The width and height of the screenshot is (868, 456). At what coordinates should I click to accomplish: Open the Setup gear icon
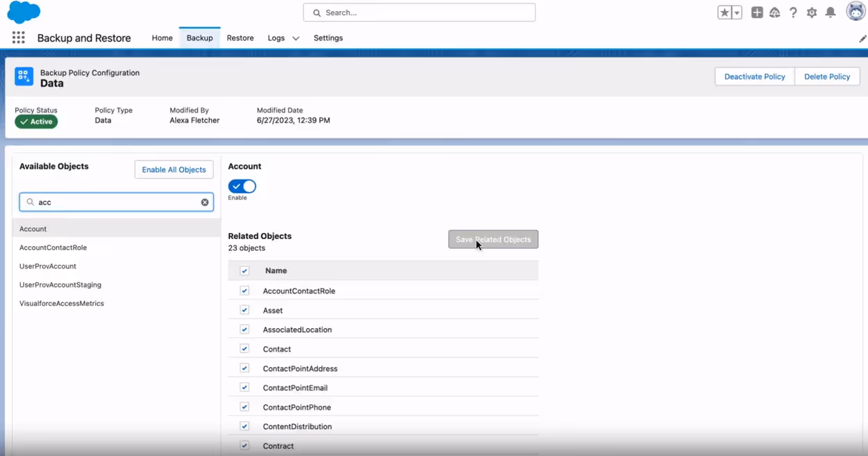(x=812, y=13)
